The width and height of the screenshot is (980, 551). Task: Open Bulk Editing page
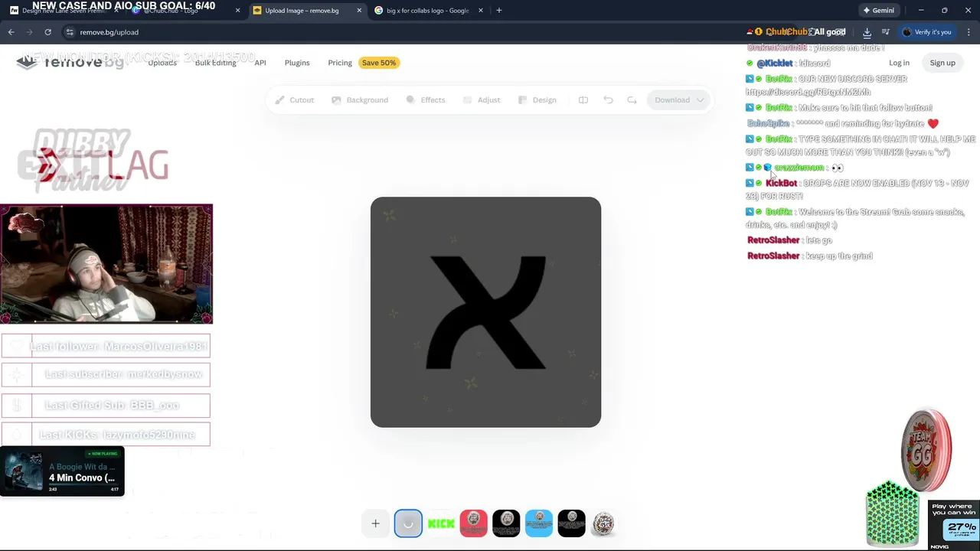216,63
